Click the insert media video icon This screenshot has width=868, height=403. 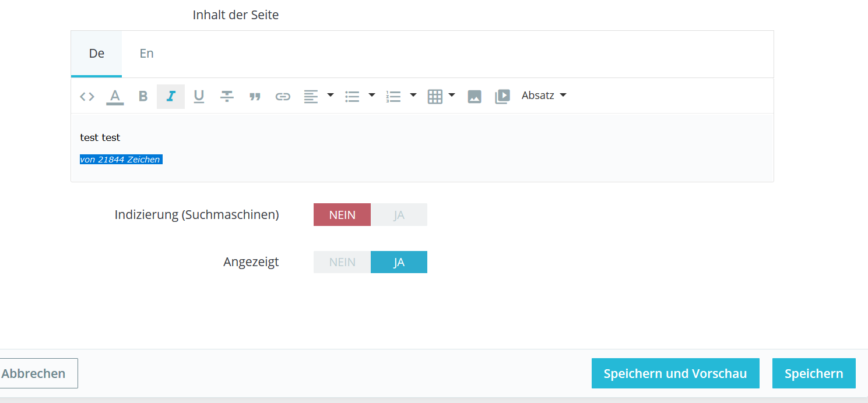click(x=502, y=97)
